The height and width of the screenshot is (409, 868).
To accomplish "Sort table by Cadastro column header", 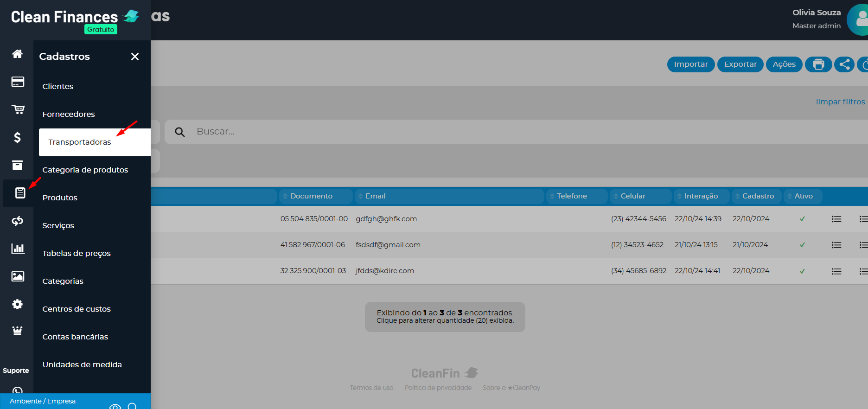I will click(x=758, y=196).
